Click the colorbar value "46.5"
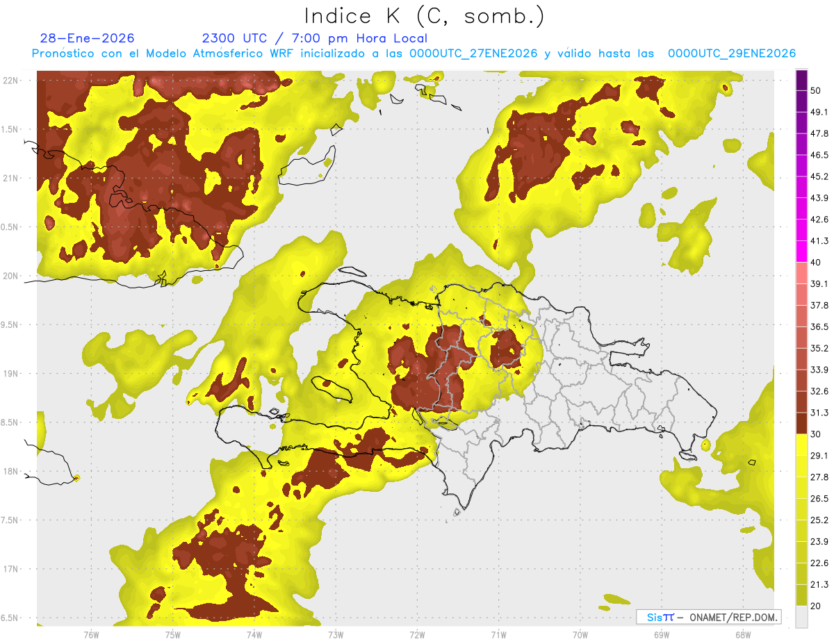 tap(819, 155)
